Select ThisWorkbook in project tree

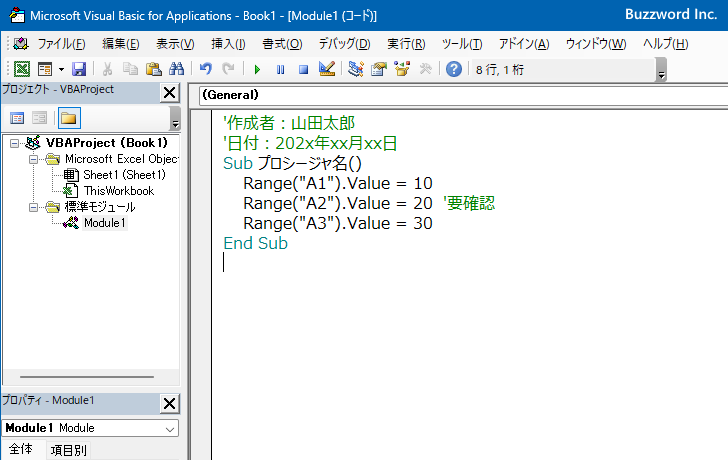point(119,191)
